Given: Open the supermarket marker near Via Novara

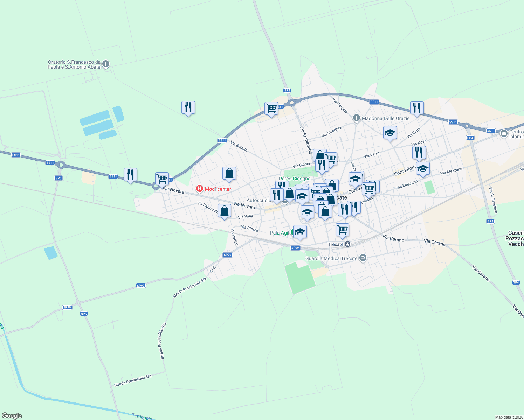Looking at the screenshot, I should pos(161,179).
